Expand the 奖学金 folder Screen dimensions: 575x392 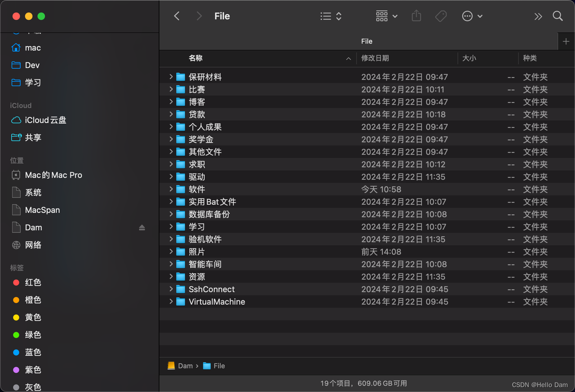coord(171,139)
